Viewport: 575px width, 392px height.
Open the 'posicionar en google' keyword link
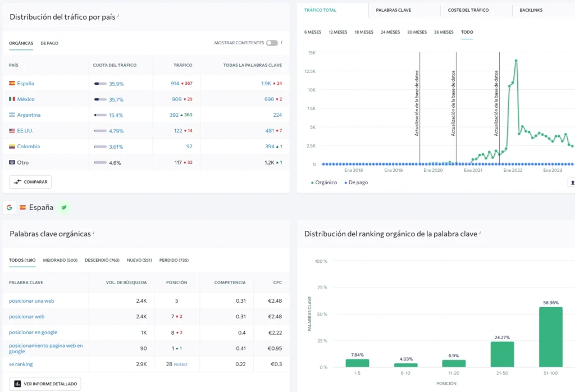coord(33,332)
